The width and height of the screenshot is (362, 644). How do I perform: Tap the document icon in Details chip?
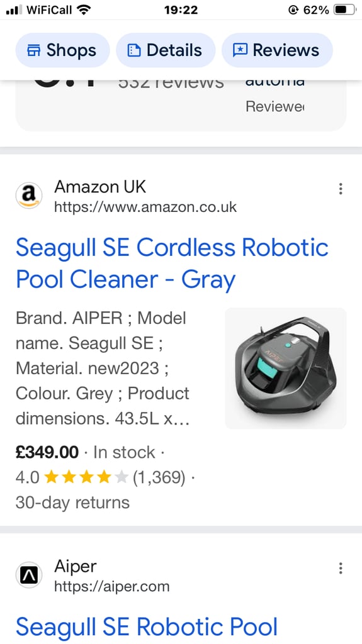133,50
